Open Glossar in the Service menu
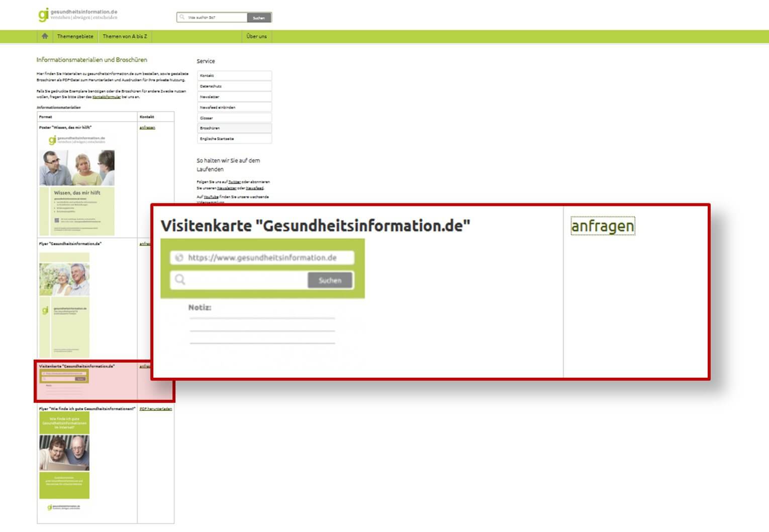Image resolution: width=769 pixels, height=532 pixels. [234, 118]
